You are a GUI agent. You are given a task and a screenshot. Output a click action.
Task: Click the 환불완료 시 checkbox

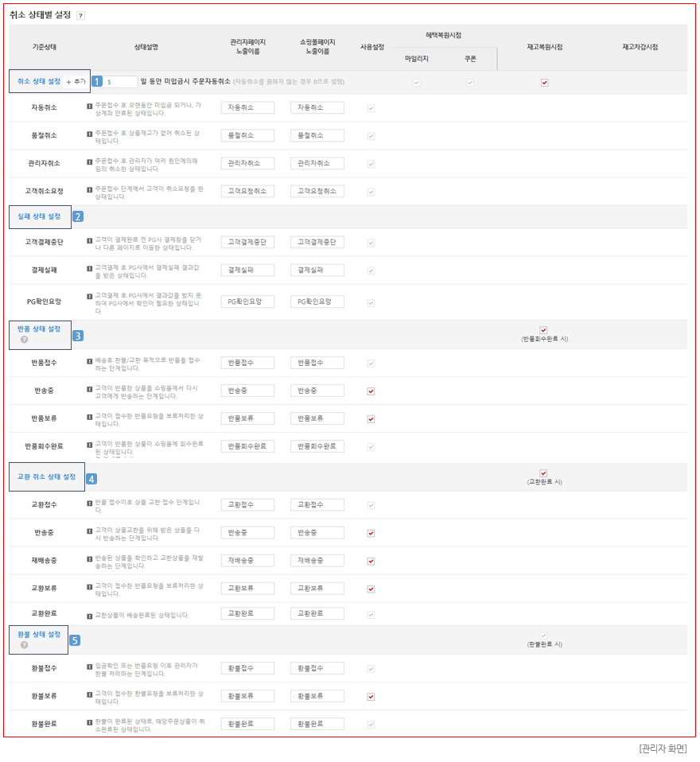[543, 636]
